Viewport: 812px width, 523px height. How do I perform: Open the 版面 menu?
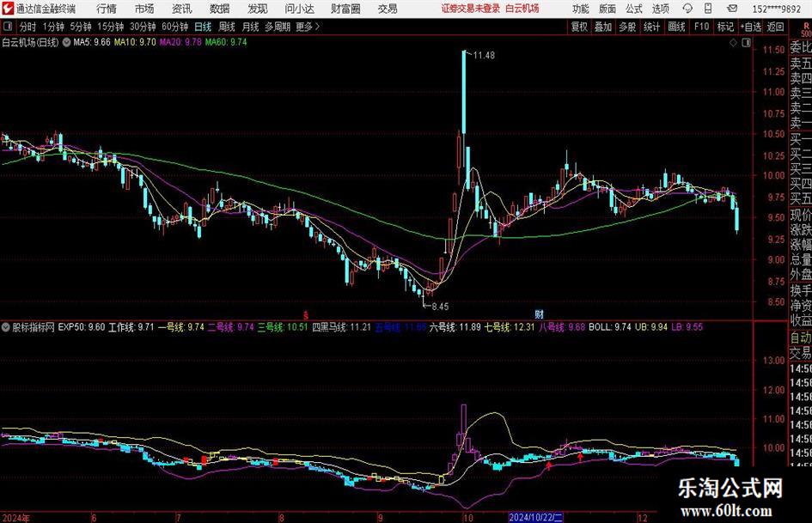[607, 9]
